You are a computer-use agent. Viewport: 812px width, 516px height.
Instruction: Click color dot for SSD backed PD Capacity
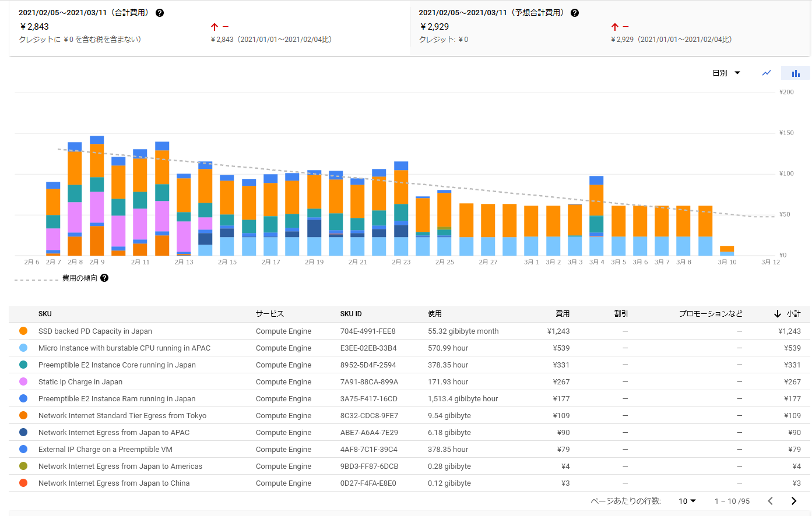pyautogui.click(x=23, y=331)
